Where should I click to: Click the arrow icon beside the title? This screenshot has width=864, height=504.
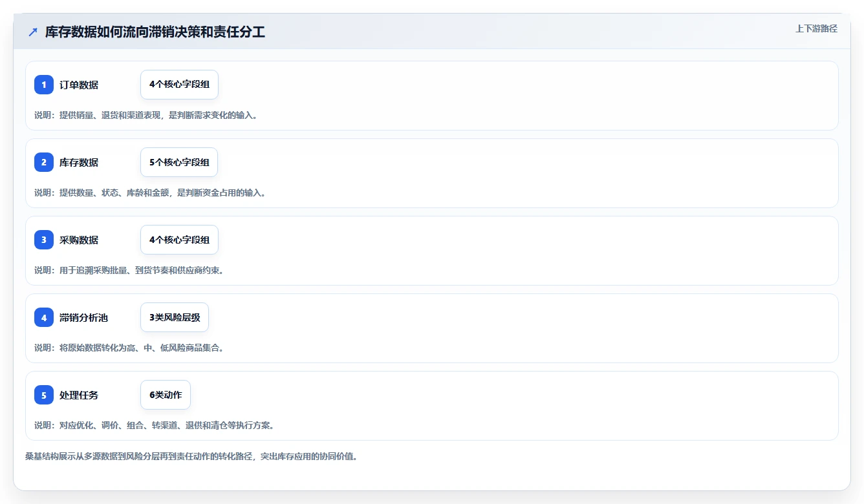tap(33, 32)
